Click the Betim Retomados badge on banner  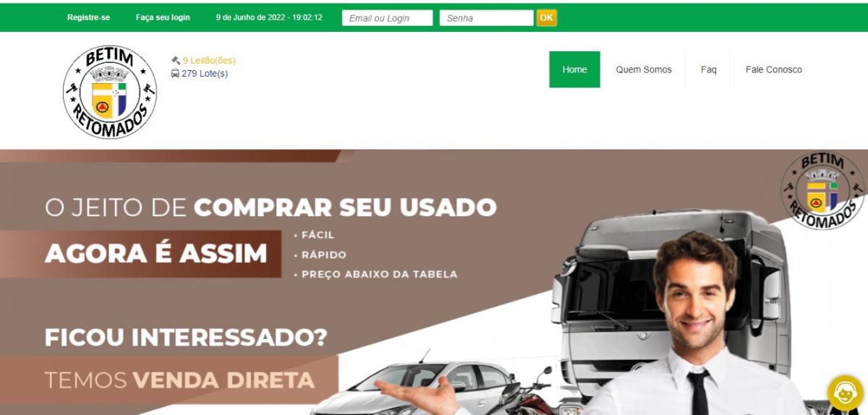(x=822, y=191)
